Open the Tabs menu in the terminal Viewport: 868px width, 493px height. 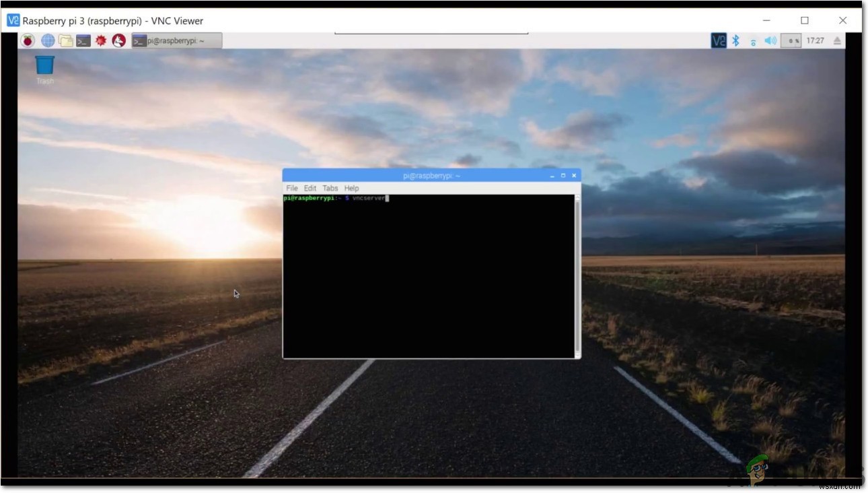click(330, 188)
